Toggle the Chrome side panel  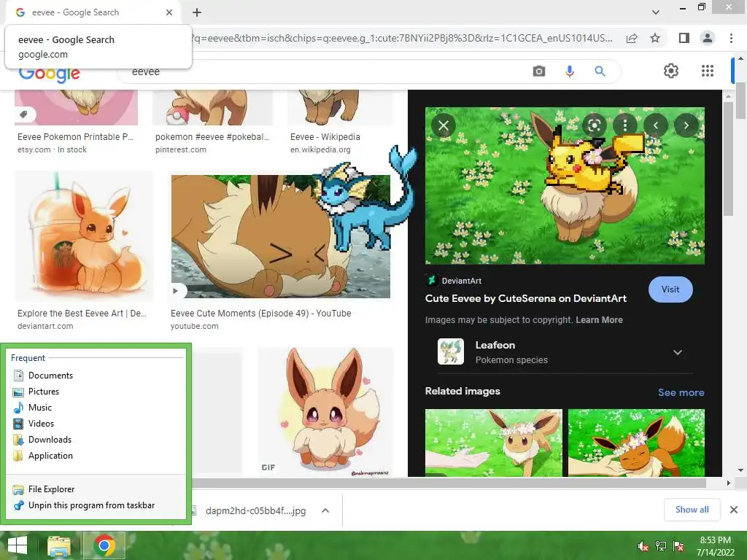pos(684,38)
